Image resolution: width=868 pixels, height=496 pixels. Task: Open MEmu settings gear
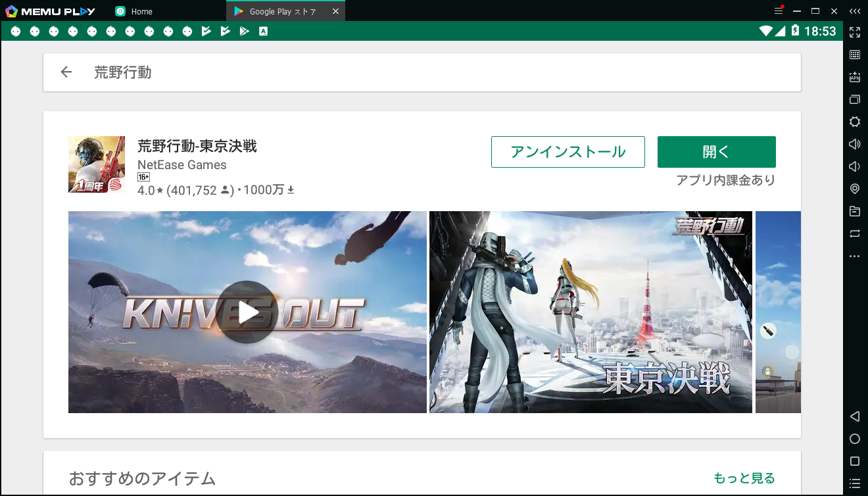pos(855,122)
